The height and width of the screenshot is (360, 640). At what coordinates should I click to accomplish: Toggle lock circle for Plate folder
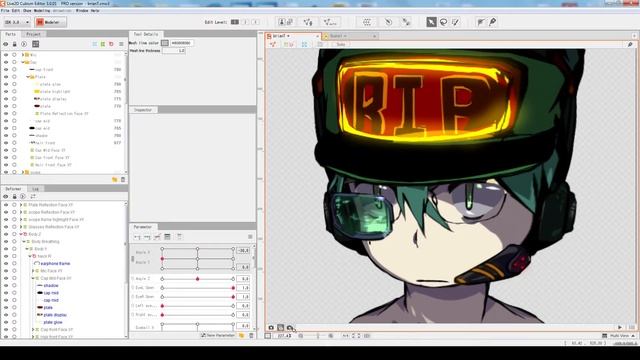[14, 77]
